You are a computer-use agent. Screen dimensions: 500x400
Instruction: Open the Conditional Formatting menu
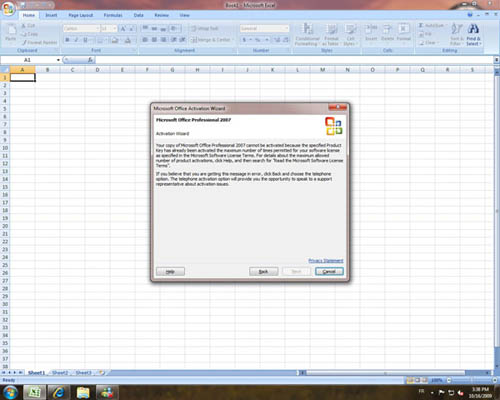tap(307, 34)
